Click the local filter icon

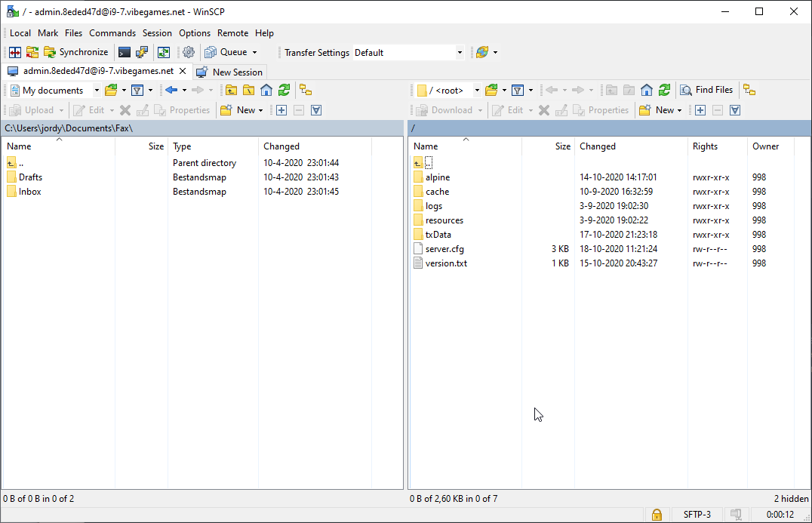[137, 91]
